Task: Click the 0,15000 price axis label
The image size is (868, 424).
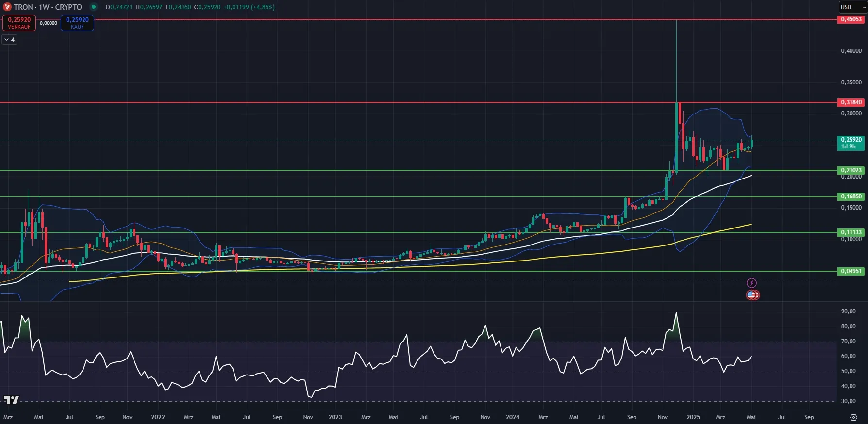Action: (x=851, y=208)
